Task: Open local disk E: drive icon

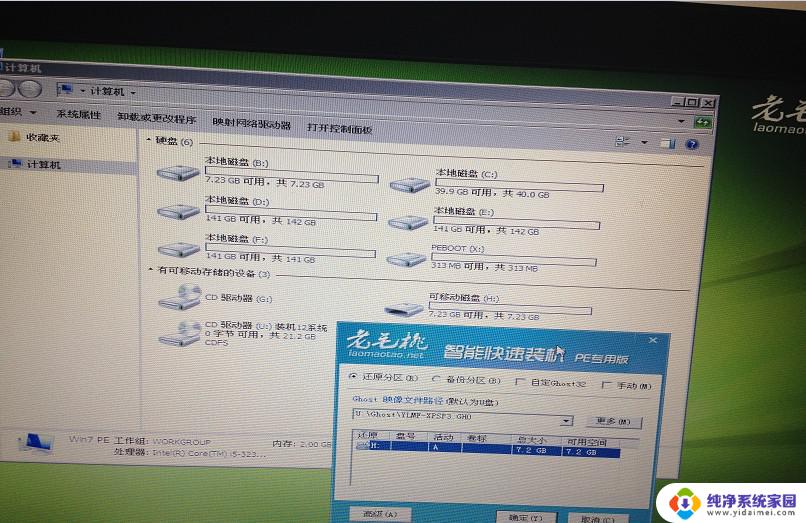Action: click(408, 222)
